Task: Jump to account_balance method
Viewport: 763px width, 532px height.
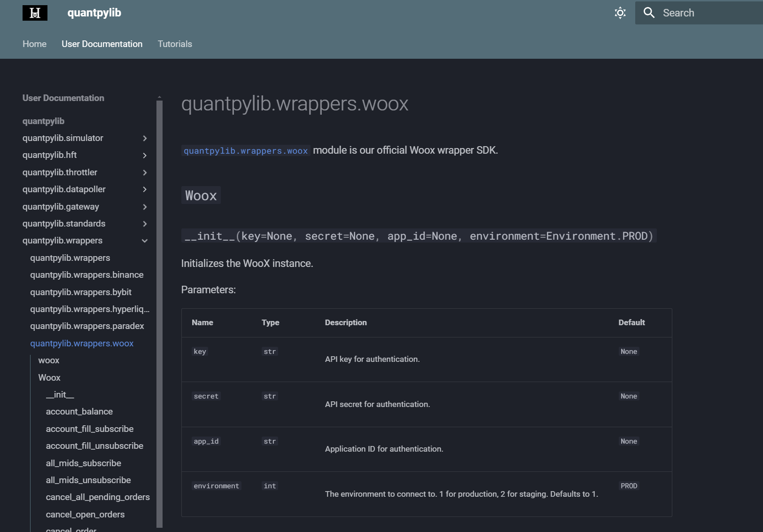Action: point(79,412)
